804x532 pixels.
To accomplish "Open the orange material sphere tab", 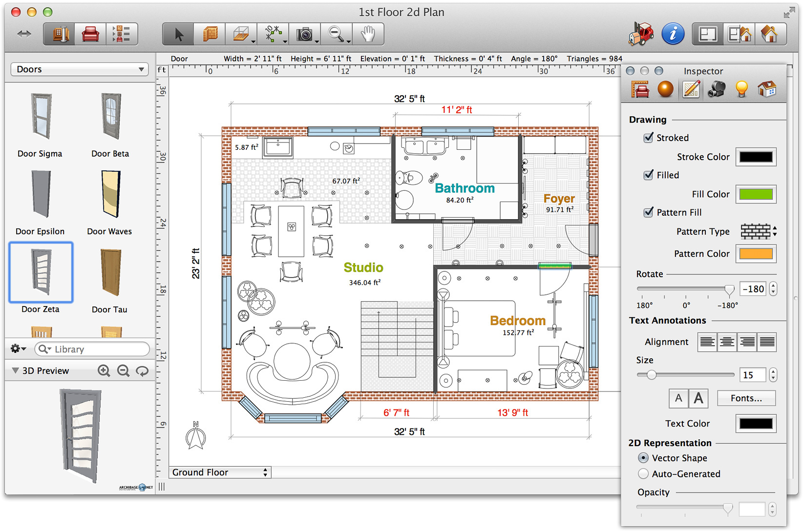I will 665,89.
